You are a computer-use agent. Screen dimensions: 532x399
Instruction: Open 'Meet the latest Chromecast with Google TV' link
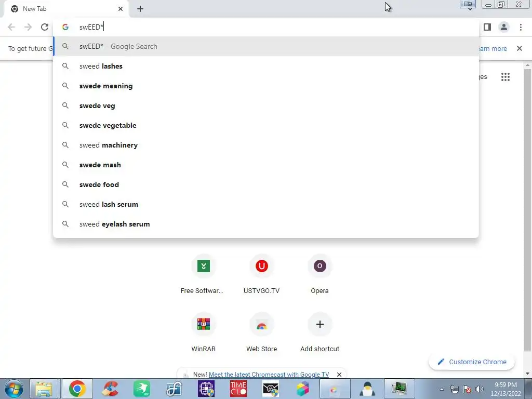tap(269, 374)
